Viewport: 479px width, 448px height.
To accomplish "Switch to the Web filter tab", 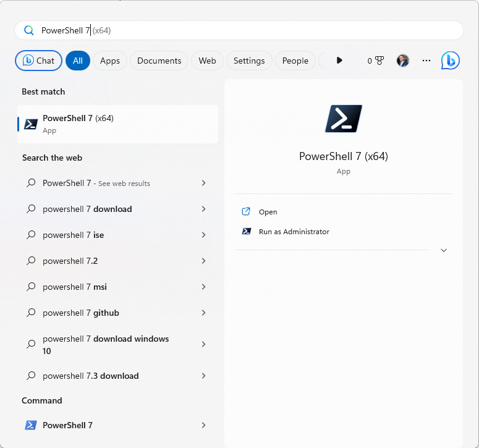I will click(207, 61).
